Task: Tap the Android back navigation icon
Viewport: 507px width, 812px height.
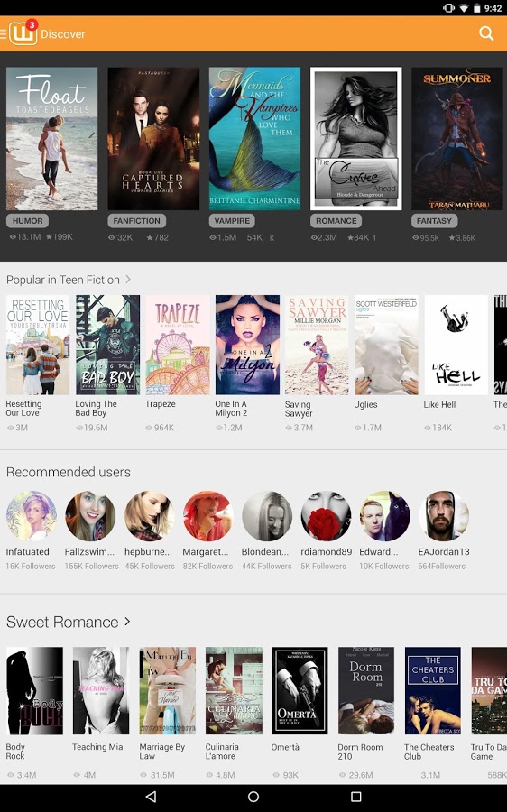Action: (x=151, y=797)
